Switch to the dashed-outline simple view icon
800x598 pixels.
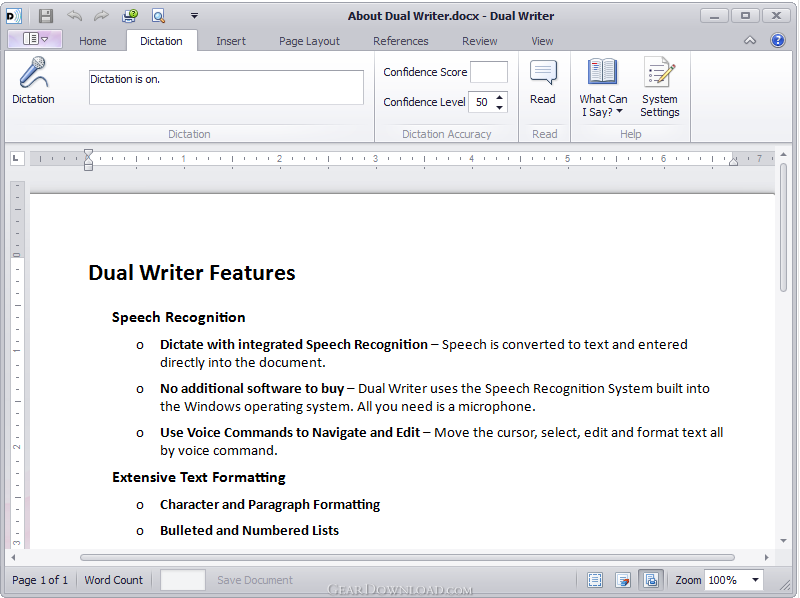595,580
